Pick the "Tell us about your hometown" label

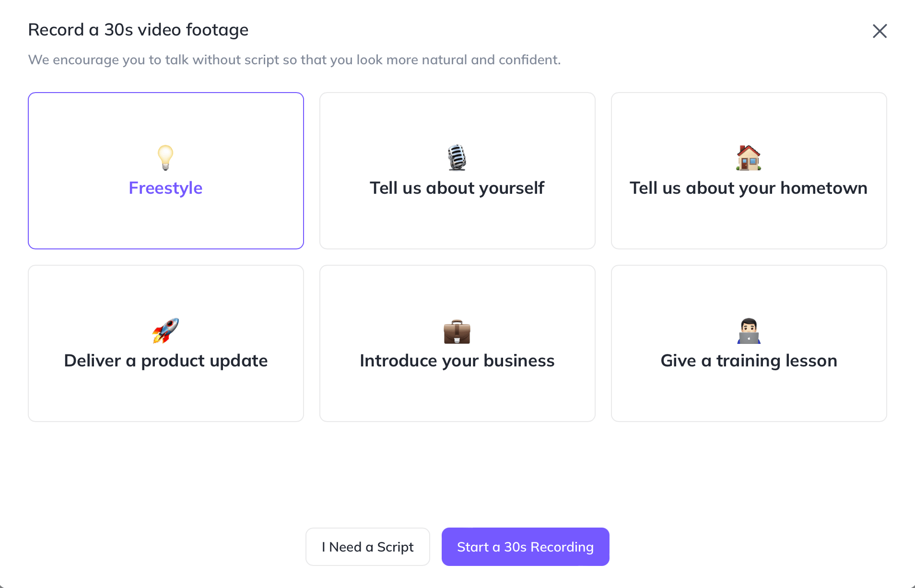[749, 188]
